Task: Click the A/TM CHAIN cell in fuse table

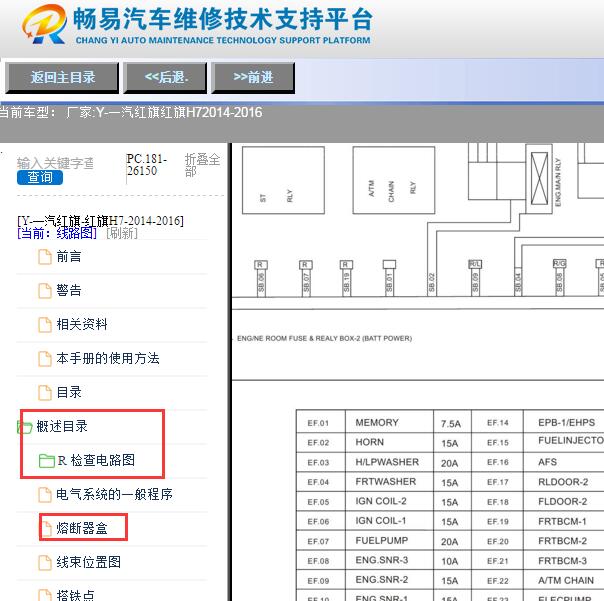Action: coord(564,580)
